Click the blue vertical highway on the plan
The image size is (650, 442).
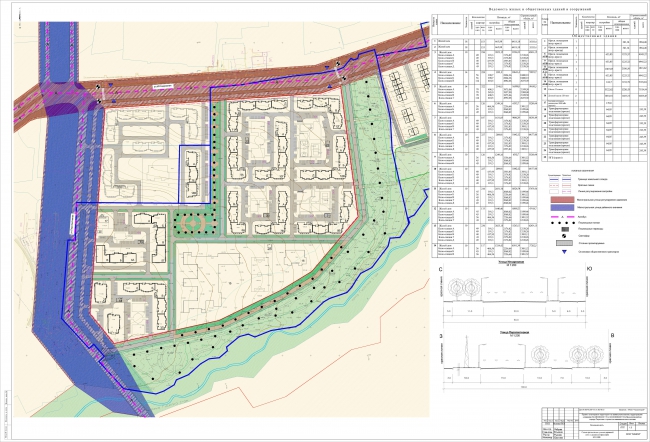click(x=58, y=200)
